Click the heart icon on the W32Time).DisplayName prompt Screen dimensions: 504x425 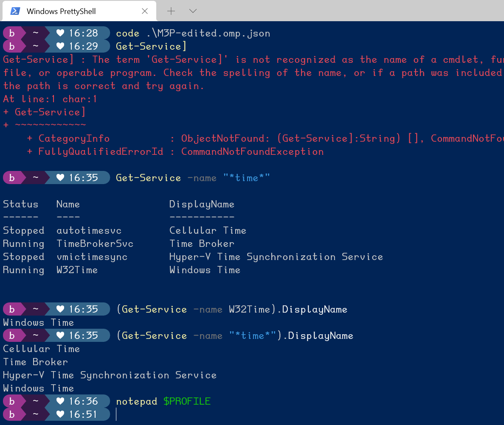point(61,309)
